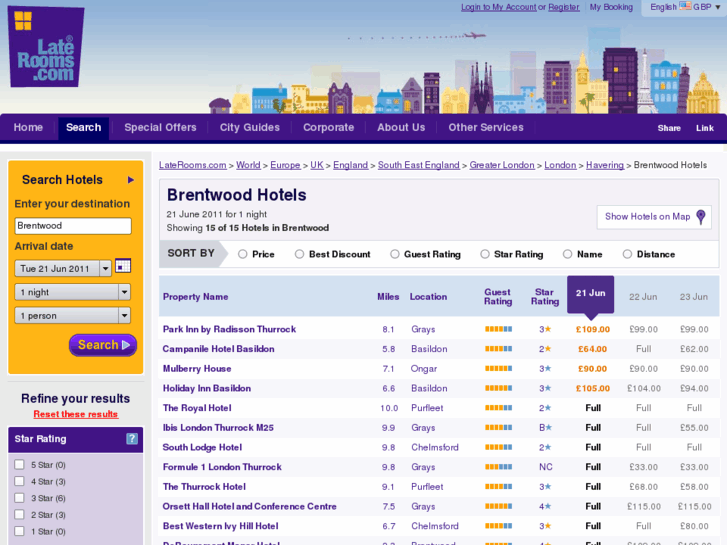Open Best Western Ivy Hill Hotel
This screenshot has width=727, height=545.
click(x=220, y=526)
